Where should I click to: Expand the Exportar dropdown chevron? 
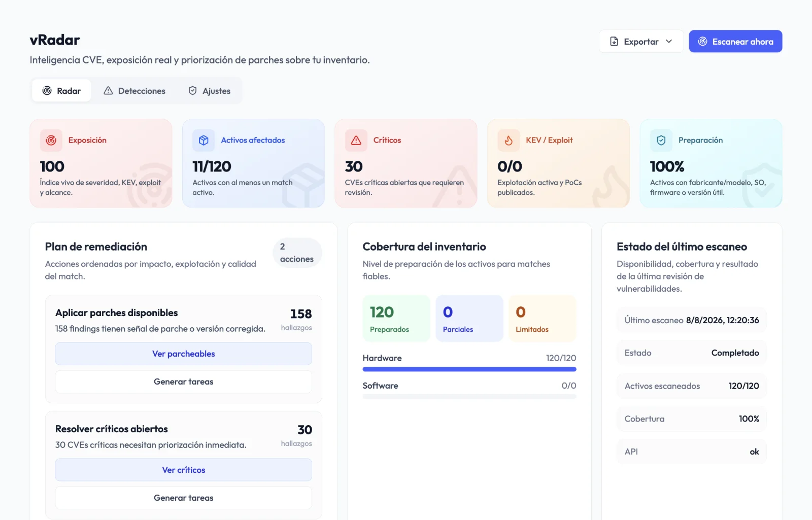click(669, 42)
